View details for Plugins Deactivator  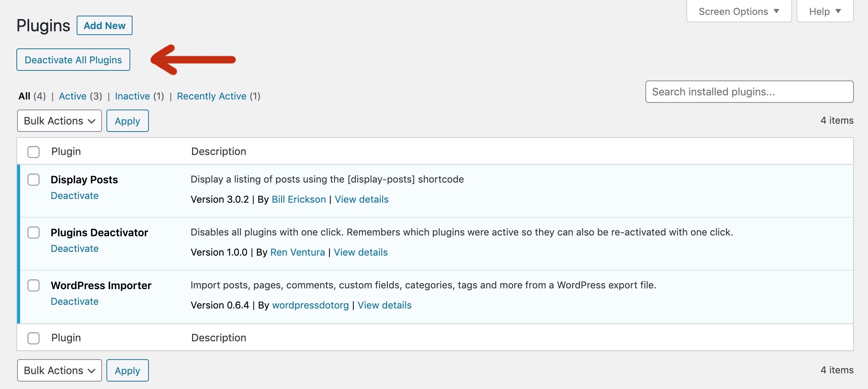click(x=361, y=252)
